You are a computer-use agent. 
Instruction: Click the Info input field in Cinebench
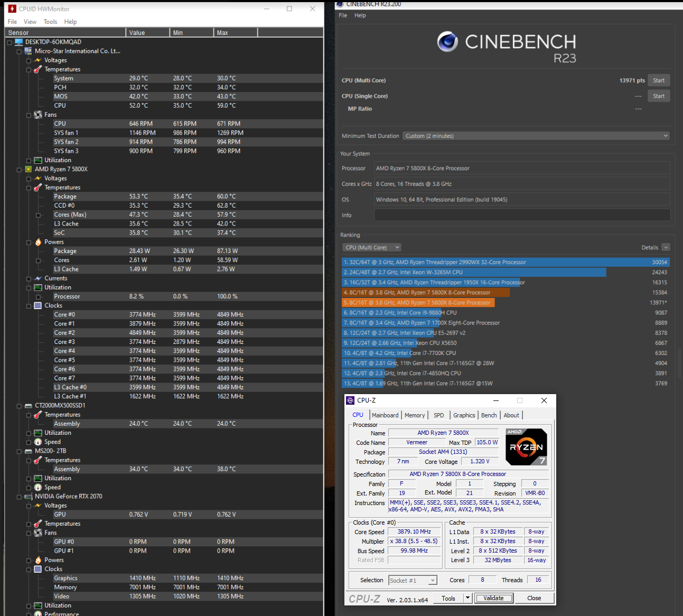pyautogui.click(x=522, y=215)
